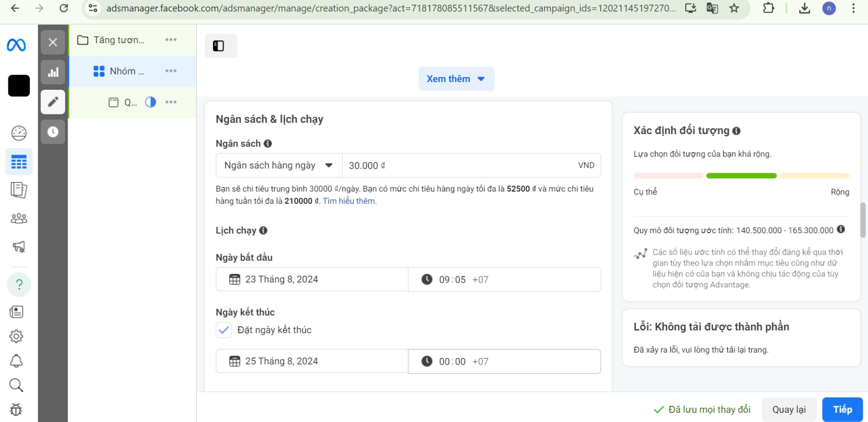The width and height of the screenshot is (868, 422).
Task: Click the end time field 00:00
Action: click(x=504, y=362)
